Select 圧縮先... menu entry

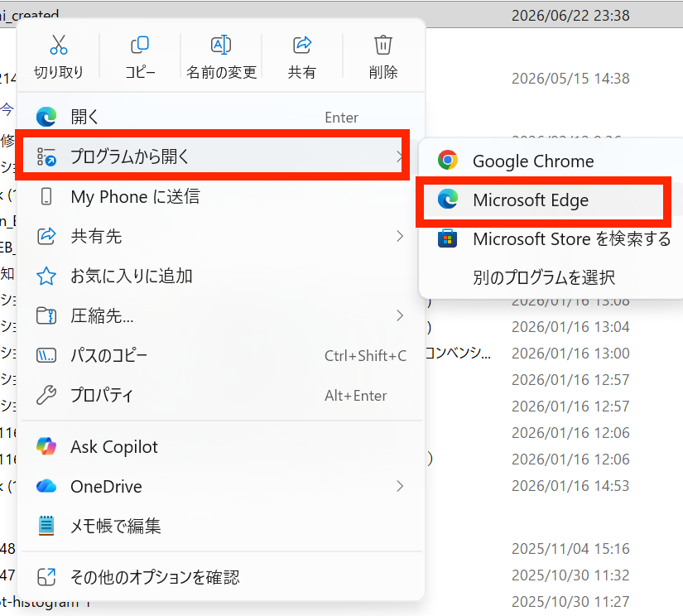point(221,315)
